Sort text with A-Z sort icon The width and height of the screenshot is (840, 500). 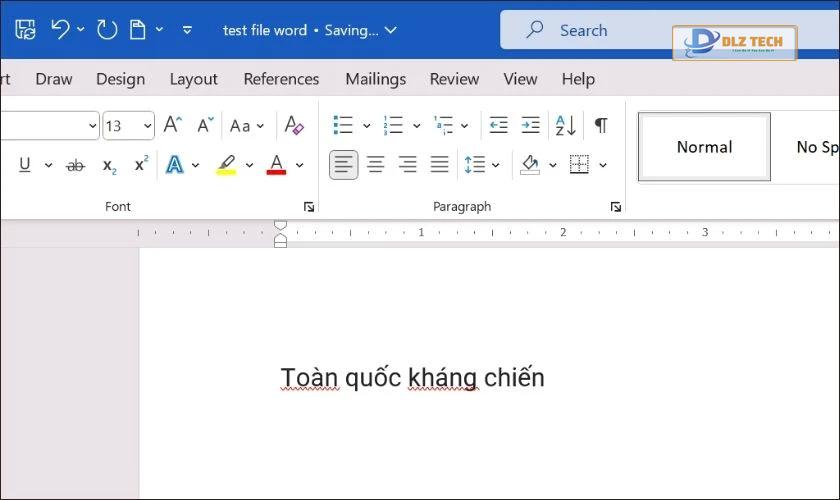566,125
